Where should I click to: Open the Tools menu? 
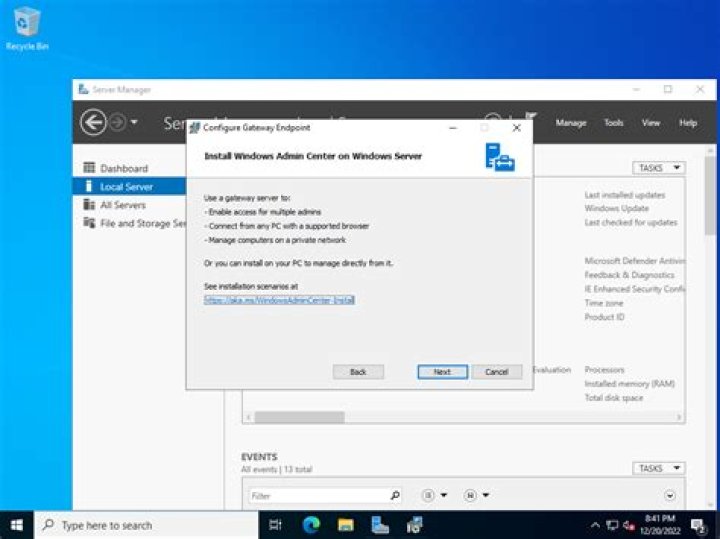pos(613,123)
